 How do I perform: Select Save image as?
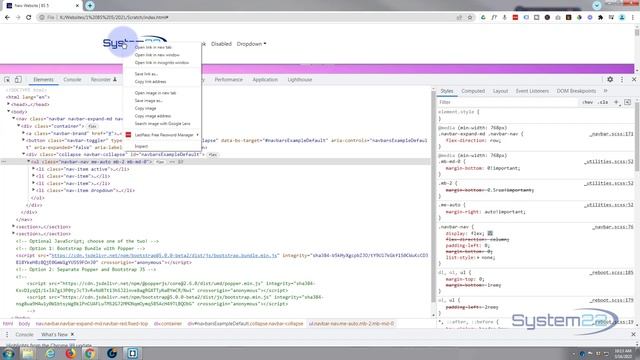point(149,100)
